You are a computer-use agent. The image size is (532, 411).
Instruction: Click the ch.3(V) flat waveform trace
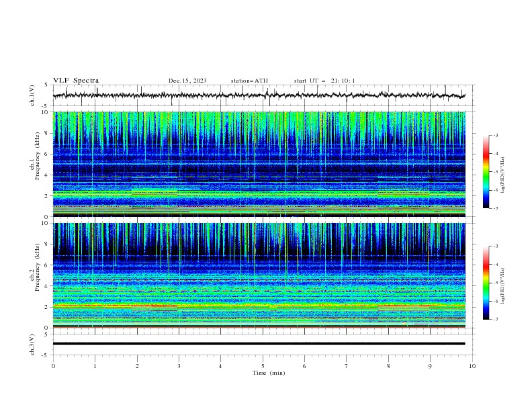point(259,344)
